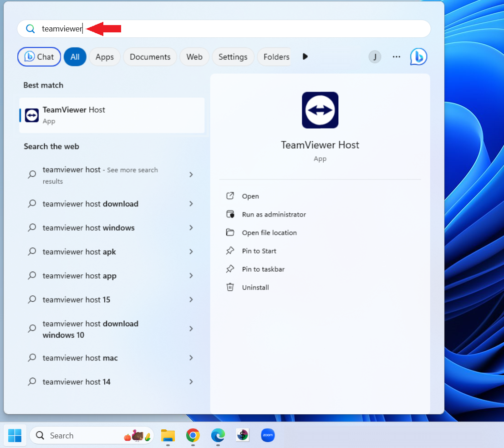Select teamviewer host download suggestion
The width and height of the screenshot is (504, 448).
(x=112, y=204)
